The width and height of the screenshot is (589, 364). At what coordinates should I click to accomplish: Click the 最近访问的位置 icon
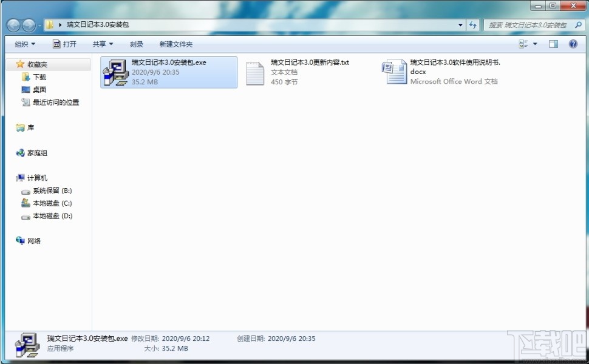click(26, 102)
